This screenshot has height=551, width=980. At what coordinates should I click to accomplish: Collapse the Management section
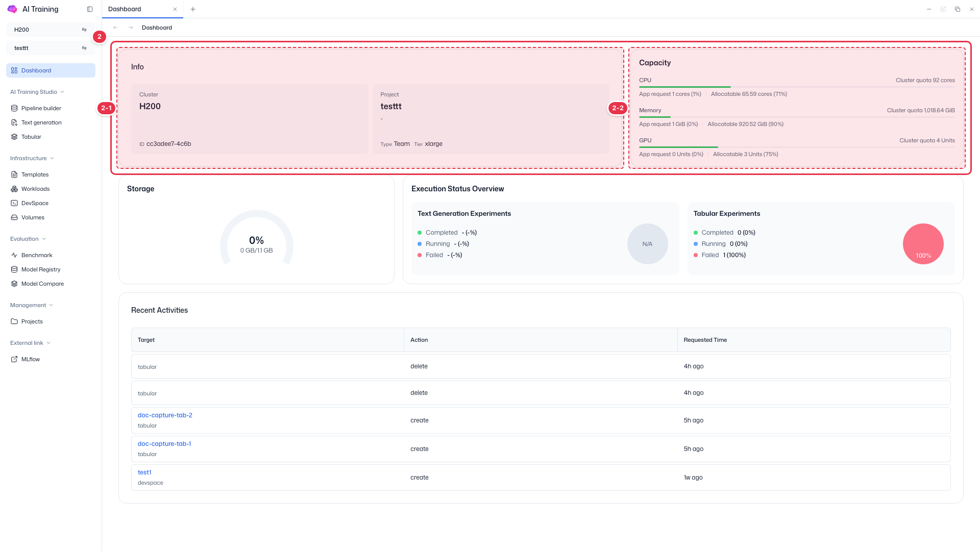pyautogui.click(x=32, y=305)
